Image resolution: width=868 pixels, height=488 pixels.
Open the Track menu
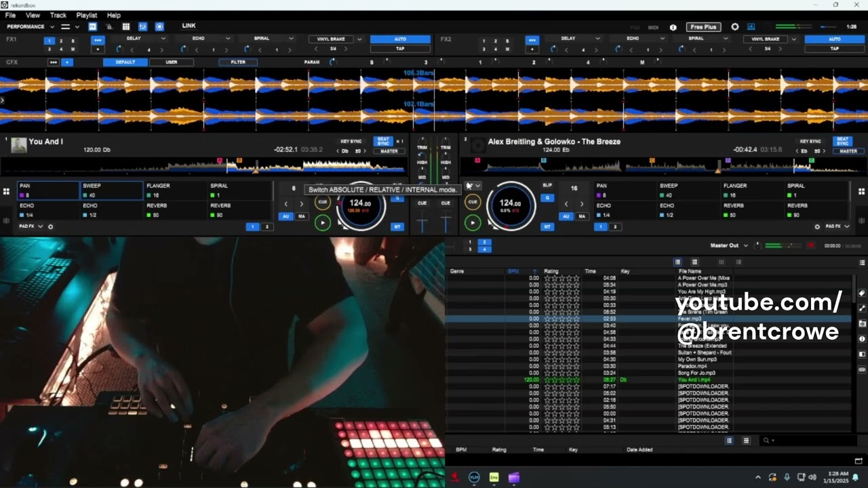tap(58, 15)
